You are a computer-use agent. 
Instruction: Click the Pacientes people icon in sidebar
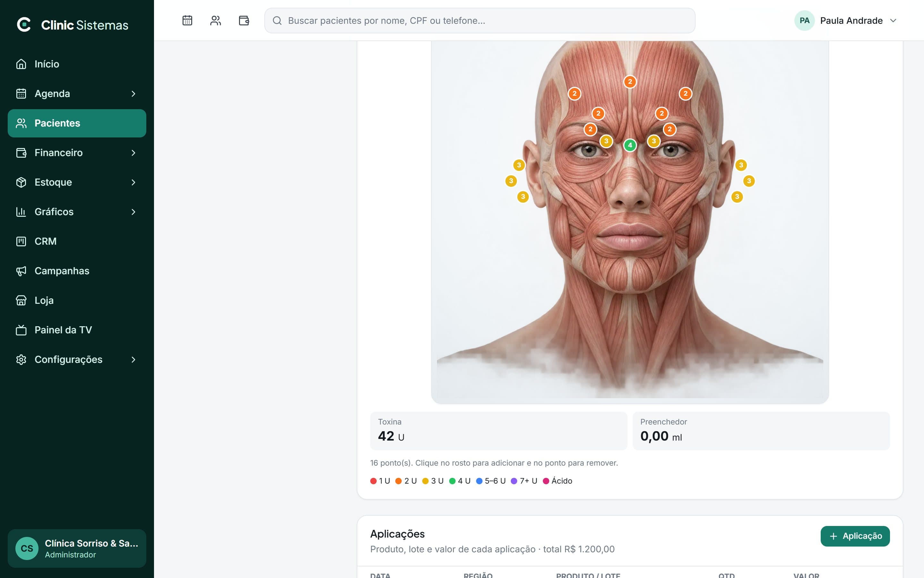click(x=21, y=123)
